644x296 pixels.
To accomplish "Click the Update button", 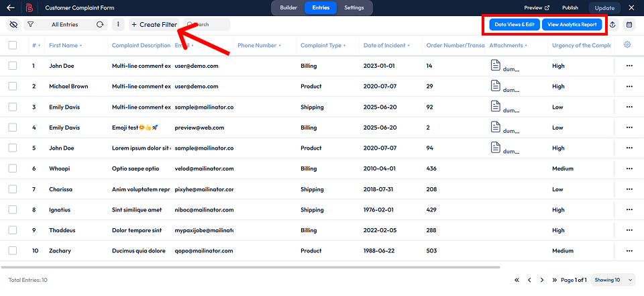I will (x=604, y=8).
